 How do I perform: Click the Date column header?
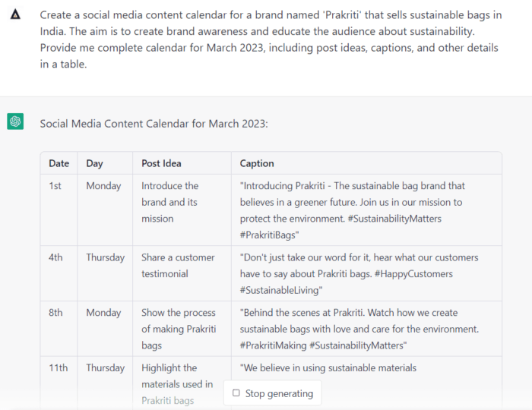tap(59, 163)
